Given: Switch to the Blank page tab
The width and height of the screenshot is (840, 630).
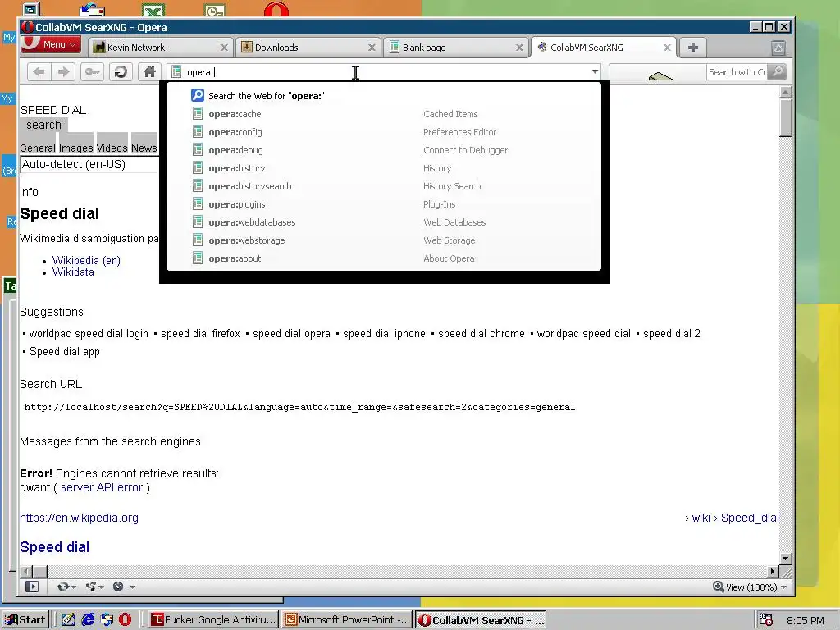Looking at the screenshot, I should (x=456, y=48).
